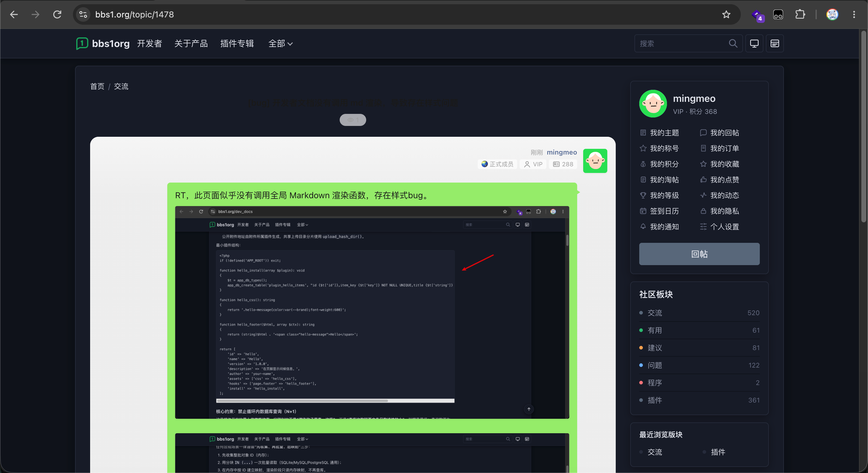This screenshot has height=473, width=868.
Task: Open the 关于产品 nav item
Action: click(191, 43)
